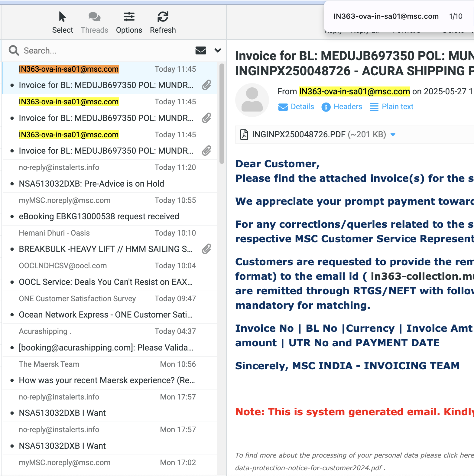Click the Threads speech bubble icon
Viewport: 474px width, 476px height.
tap(94, 17)
